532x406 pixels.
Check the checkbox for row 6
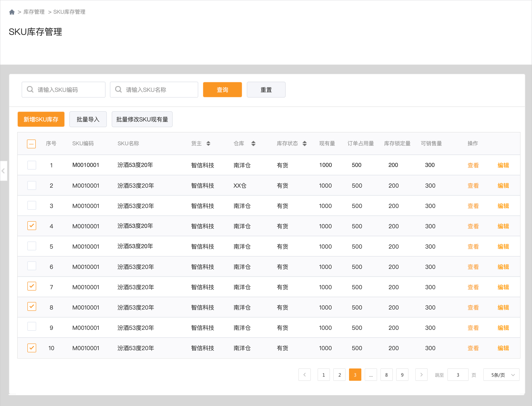tap(32, 266)
